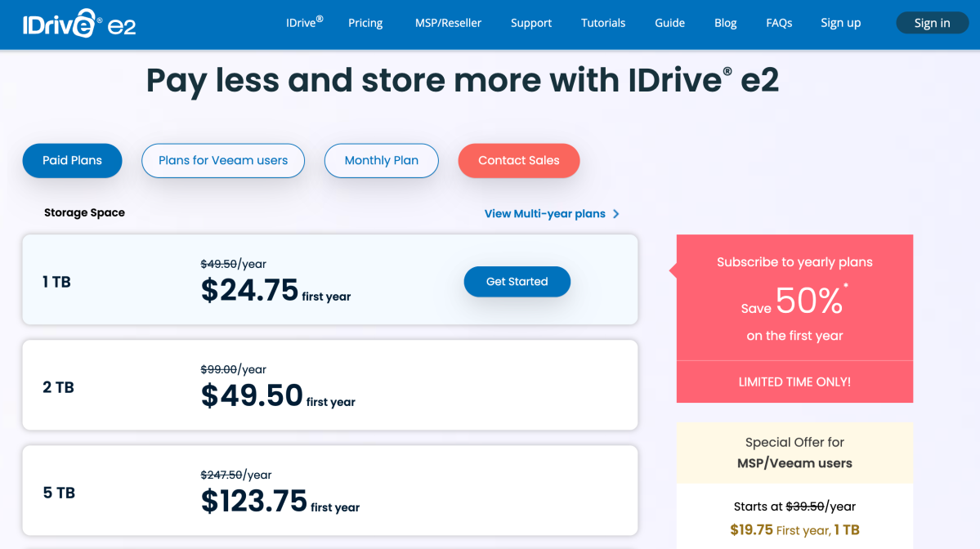Click the struck-through $99.00/year price

pos(233,369)
